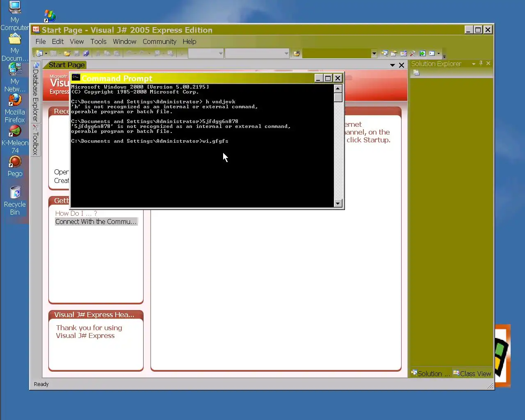The image size is (525, 420).
Task: Open the Solution Explorer window position menu
Action: [x=474, y=64]
